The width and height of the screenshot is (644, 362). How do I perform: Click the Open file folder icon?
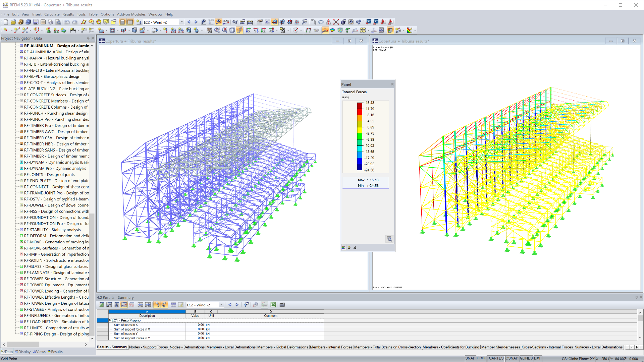[x=13, y=22]
